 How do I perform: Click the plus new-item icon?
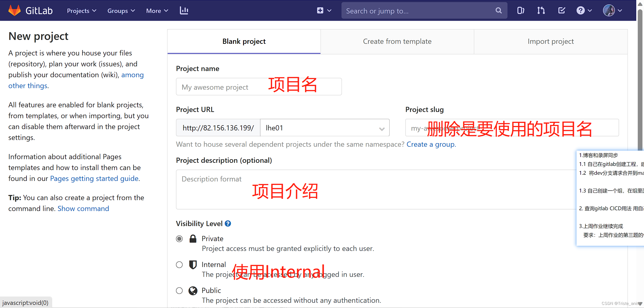[x=320, y=11]
